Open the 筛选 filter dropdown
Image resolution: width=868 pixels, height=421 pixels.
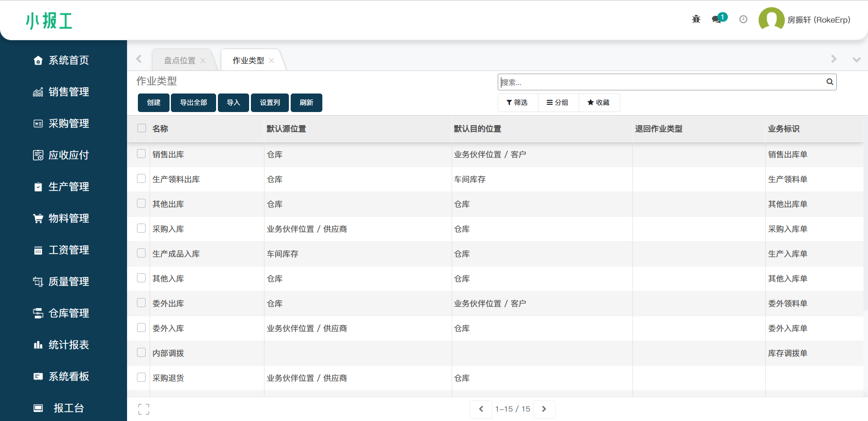click(x=517, y=103)
